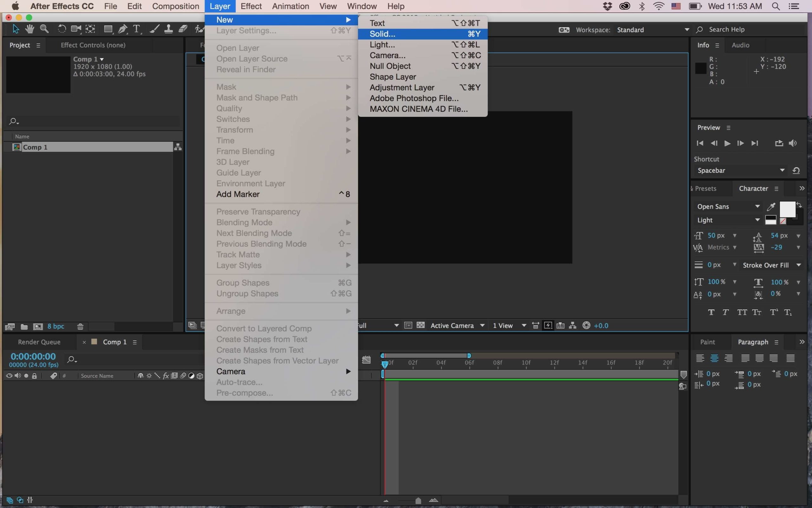This screenshot has height=508, width=812.
Task: Open the Workspace Standard dropdown
Action: (x=653, y=30)
